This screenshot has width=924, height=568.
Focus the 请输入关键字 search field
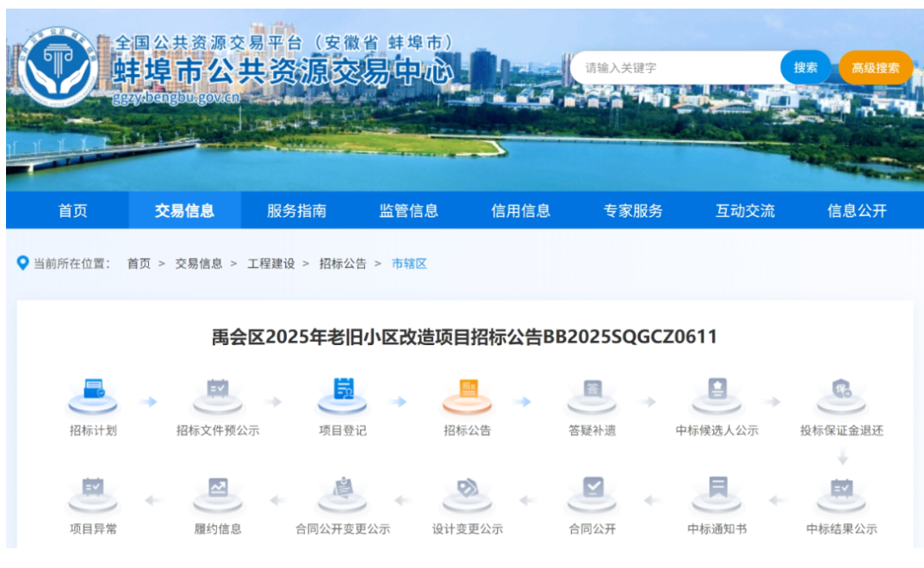(x=675, y=68)
